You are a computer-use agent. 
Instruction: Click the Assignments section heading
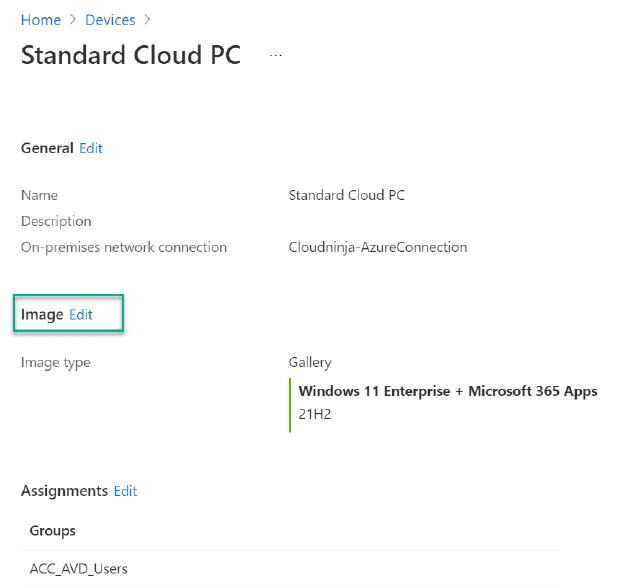[64, 491]
